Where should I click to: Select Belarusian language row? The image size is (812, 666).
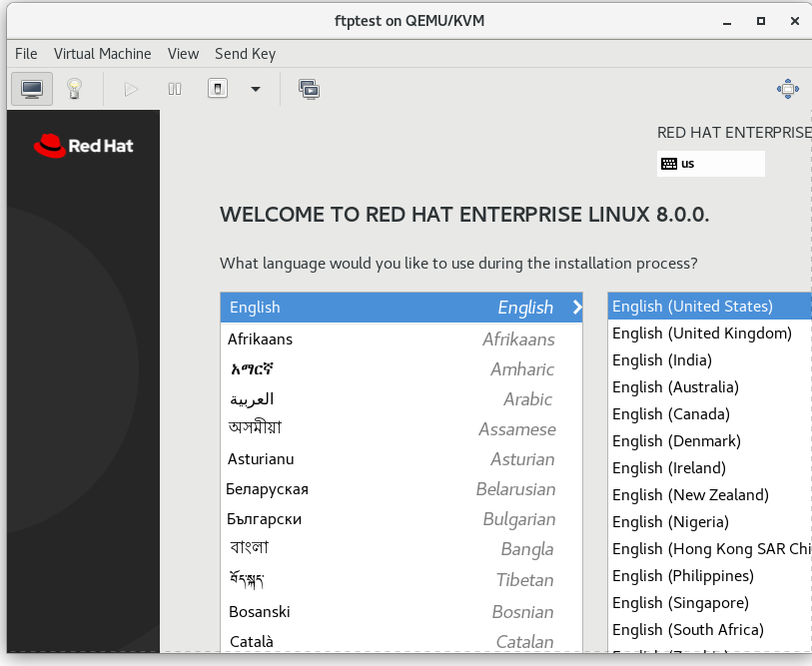coord(402,489)
